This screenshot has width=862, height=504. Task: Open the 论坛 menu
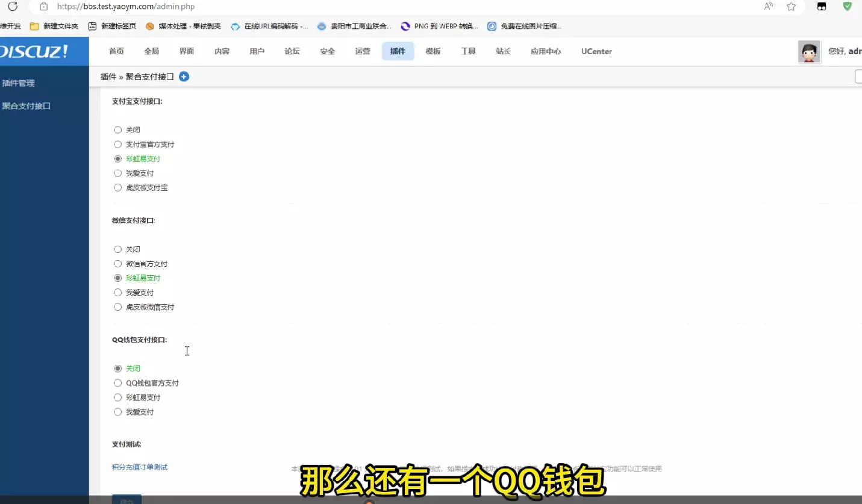[292, 51]
